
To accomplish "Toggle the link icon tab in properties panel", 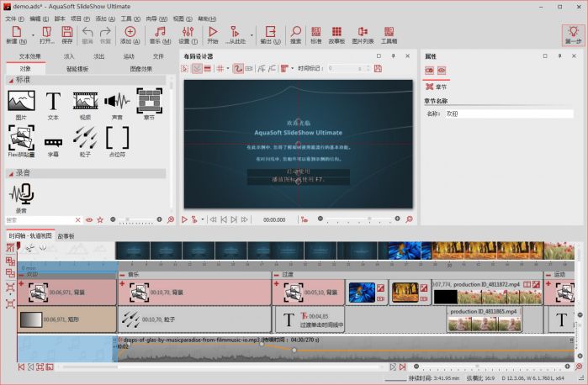I will pyautogui.click(x=429, y=71).
